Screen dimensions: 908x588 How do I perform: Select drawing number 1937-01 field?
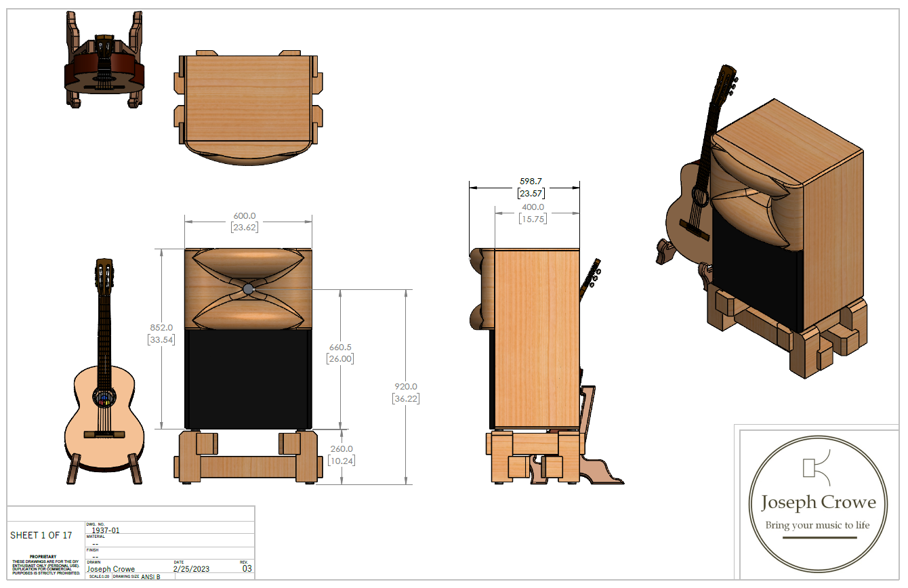(x=105, y=530)
